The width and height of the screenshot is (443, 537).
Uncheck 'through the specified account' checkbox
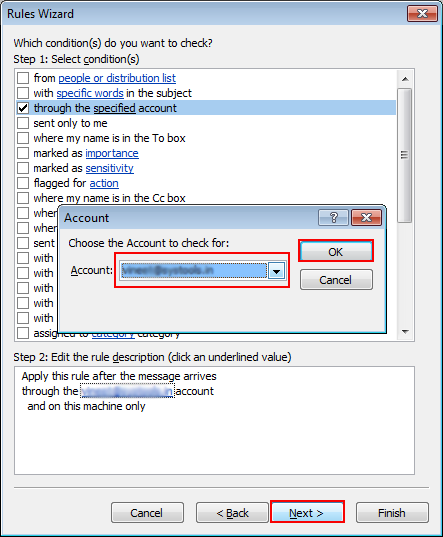coord(23,108)
